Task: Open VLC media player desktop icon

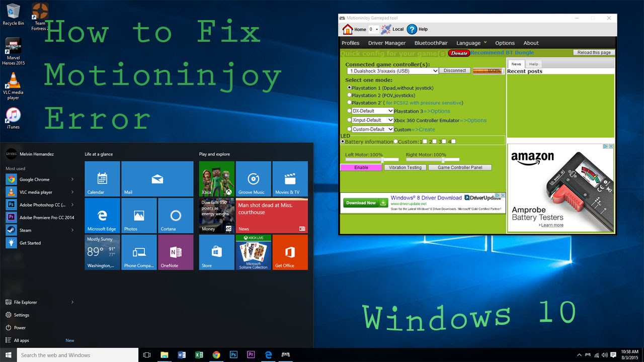Action: click(x=13, y=86)
